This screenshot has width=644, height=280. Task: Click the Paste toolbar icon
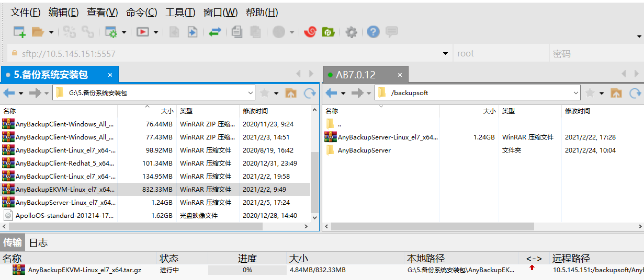tap(255, 32)
